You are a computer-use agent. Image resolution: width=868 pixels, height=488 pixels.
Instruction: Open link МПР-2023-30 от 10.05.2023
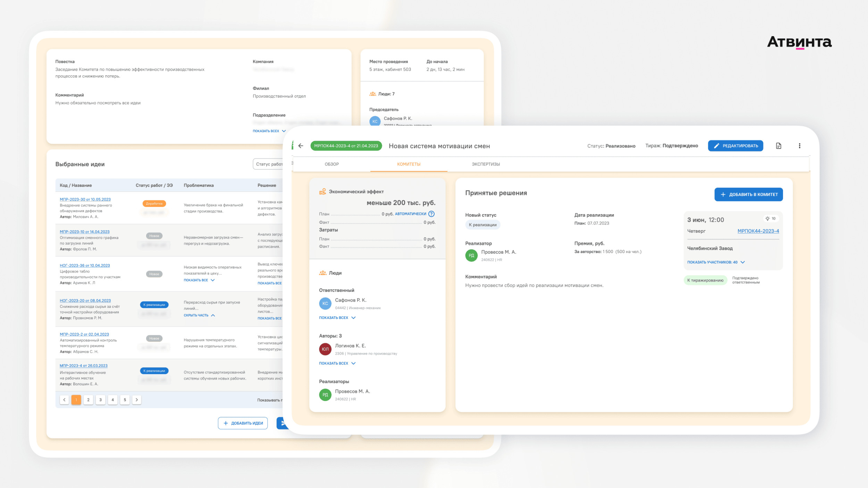[85, 200]
